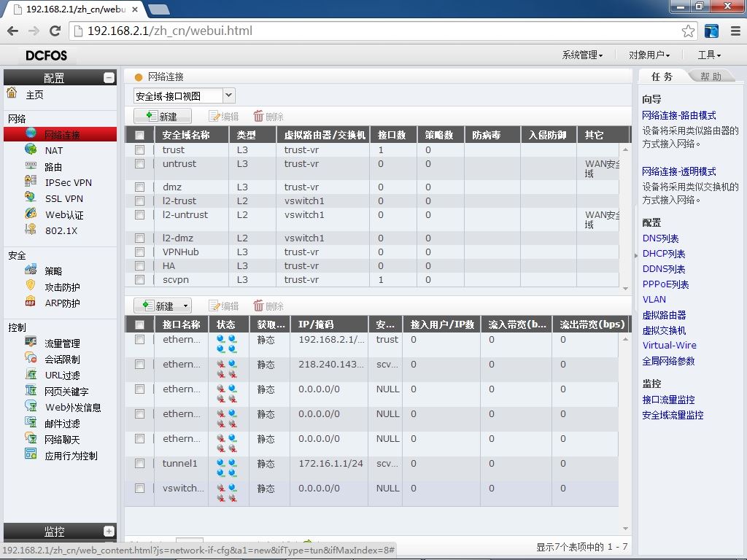The height and width of the screenshot is (560, 747).
Task: Check the tunnel1 interface row
Action: click(x=139, y=463)
